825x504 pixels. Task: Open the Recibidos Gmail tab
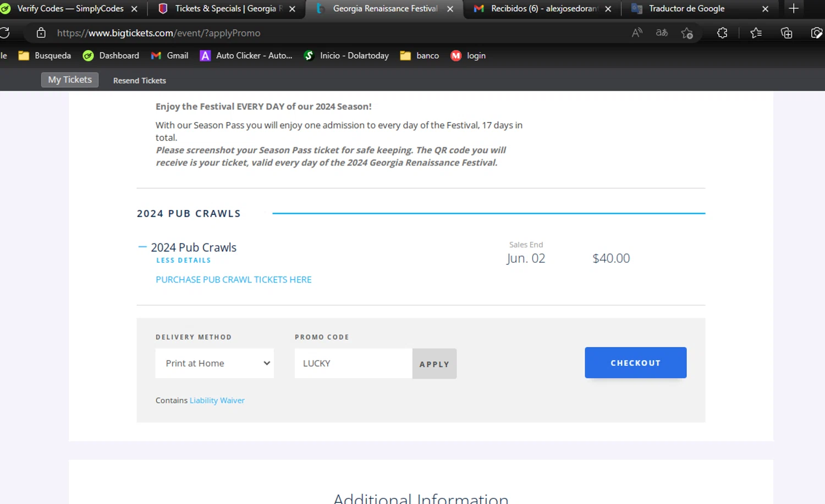coord(543,9)
